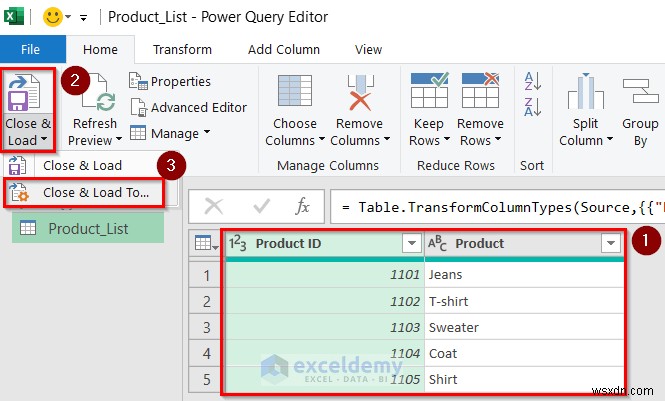Open the Customize Quick Access Toolbar arrow

pyautogui.click(x=84, y=18)
